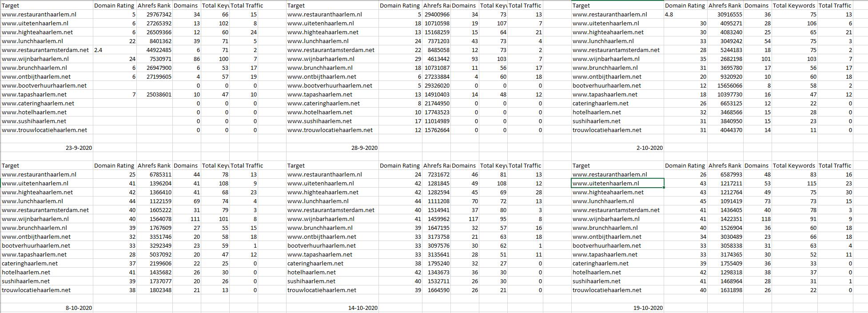The height and width of the screenshot is (313, 868).
Task: Select restauranthaarlem rank cell 30916555
Action: 725,14
